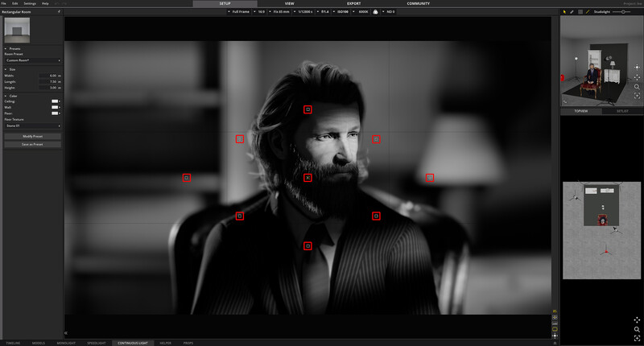This screenshot has width=644, height=346.
Task: Click the light bulb icon beside viewport
Action: click(x=555, y=336)
